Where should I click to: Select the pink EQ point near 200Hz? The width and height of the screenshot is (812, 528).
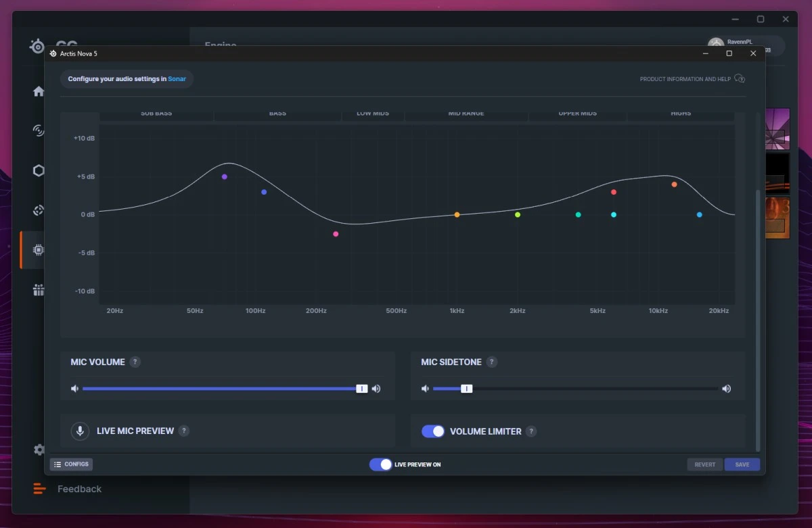pos(336,234)
